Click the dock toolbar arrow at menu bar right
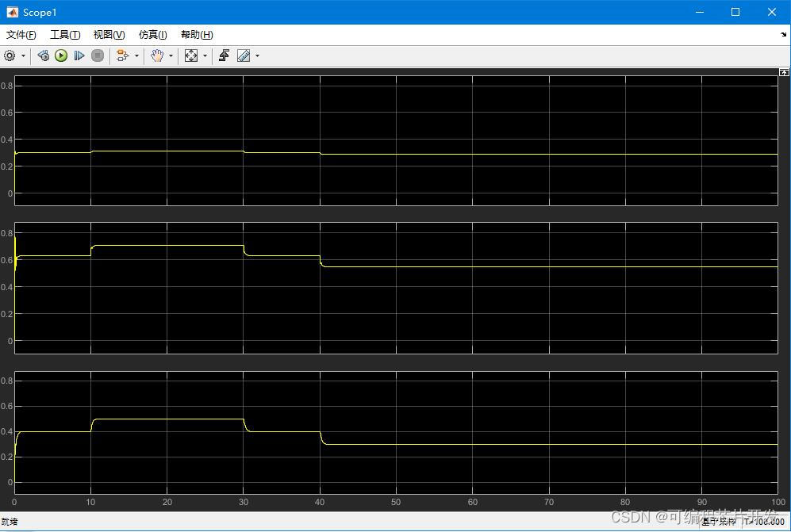 click(783, 34)
